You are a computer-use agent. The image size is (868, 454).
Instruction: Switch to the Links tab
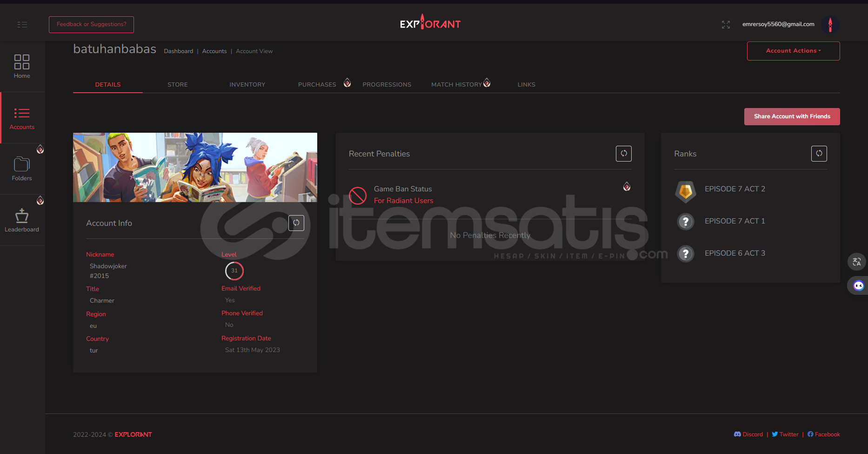(x=527, y=85)
